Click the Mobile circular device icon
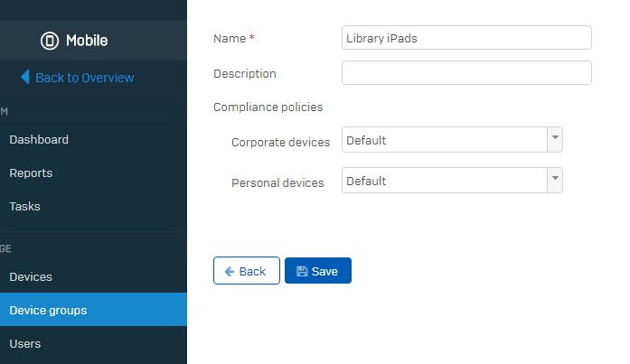630x364 pixels. point(50,41)
